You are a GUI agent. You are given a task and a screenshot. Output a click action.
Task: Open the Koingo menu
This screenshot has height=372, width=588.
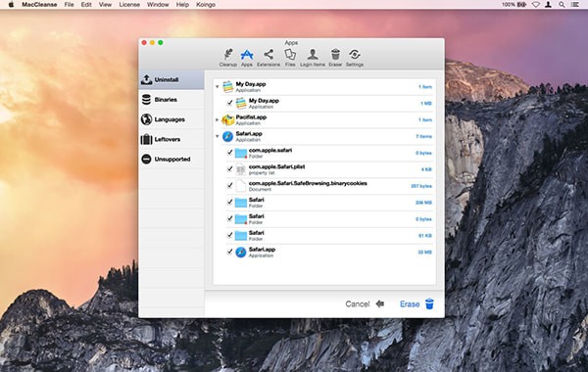(x=206, y=5)
